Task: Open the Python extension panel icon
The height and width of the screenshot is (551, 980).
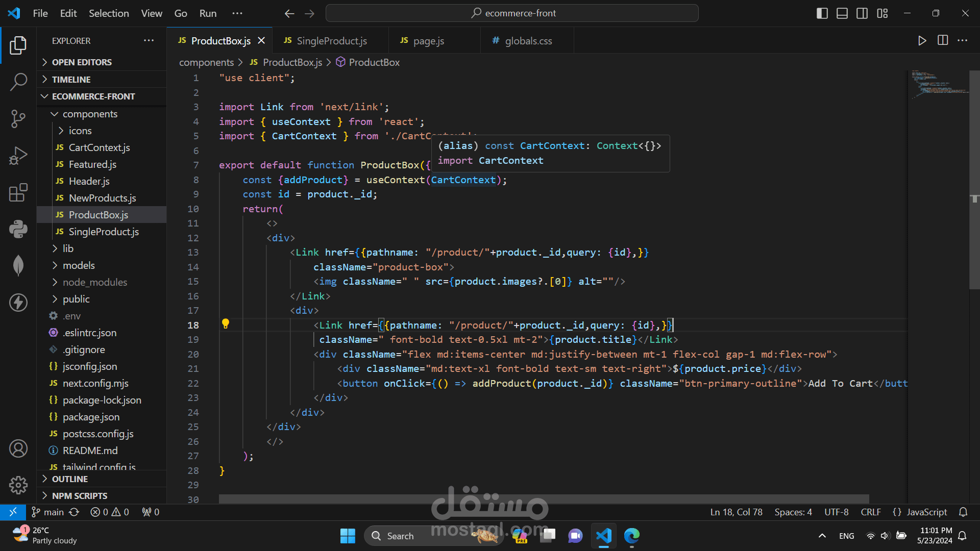Action: (18, 229)
